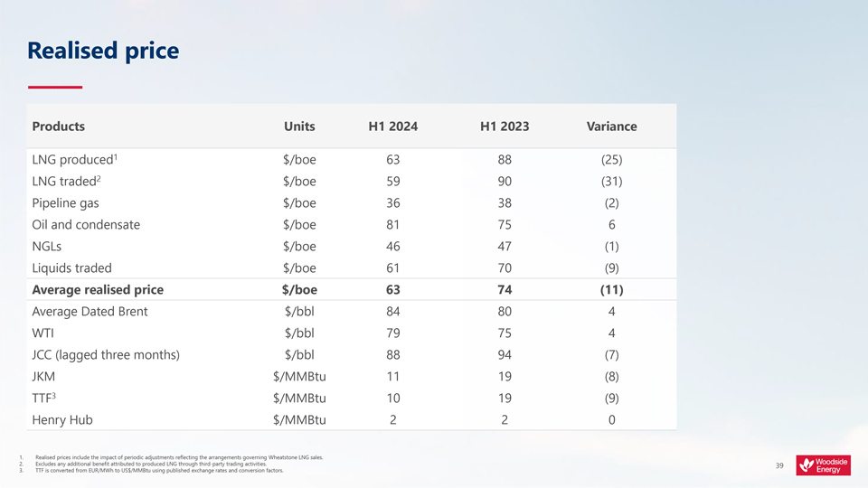Select the Products column header
This screenshot has height=488, width=868.
coord(58,127)
